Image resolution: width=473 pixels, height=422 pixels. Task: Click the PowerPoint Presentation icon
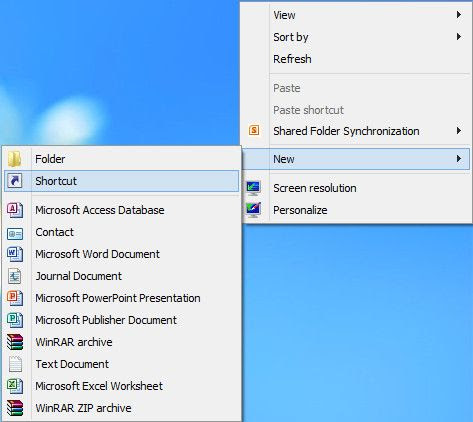click(15, 298)
